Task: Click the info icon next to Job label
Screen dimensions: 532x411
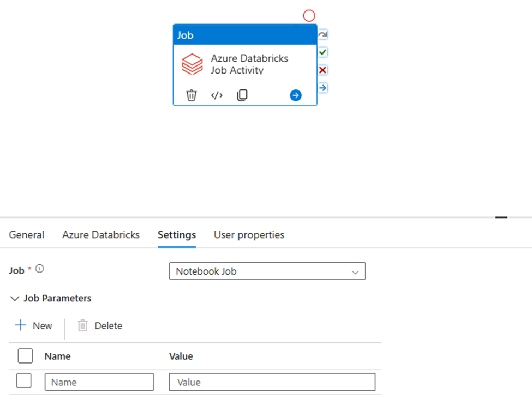Action: coord(40,269)
